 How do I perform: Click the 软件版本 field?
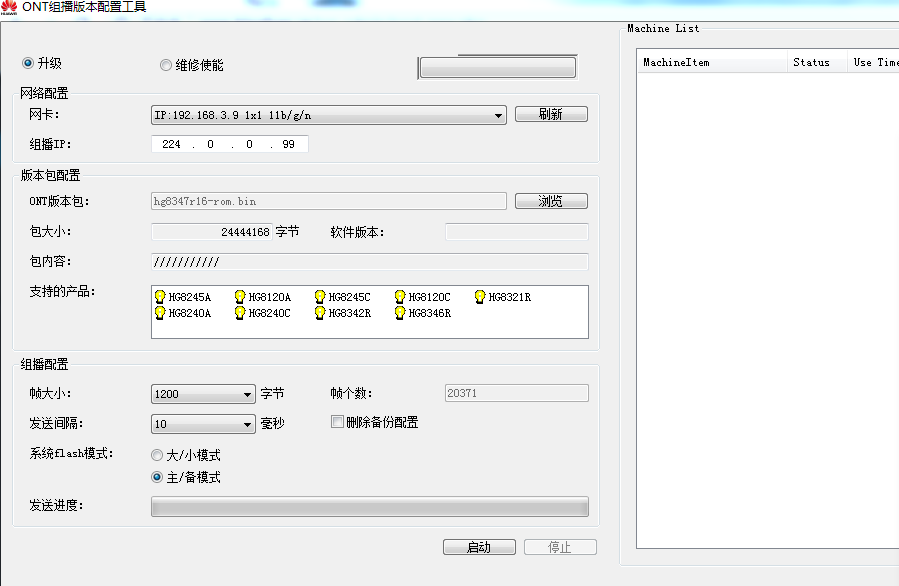(517, 232)
